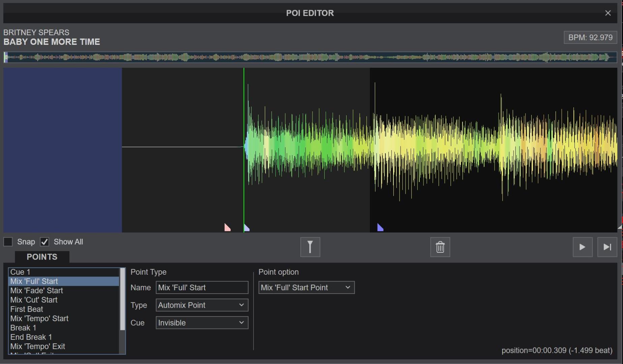This screenshot has height=364, width=623.
Task: Select Mix 'Full' Start in list
Action: (x=64, y=281)
